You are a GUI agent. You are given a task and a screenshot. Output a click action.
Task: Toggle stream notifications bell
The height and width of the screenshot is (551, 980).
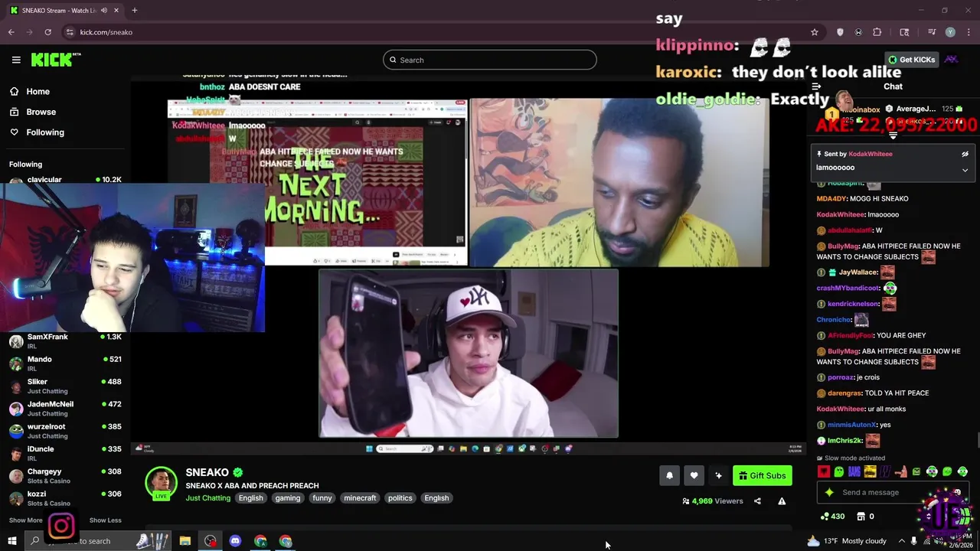point(669,476)
